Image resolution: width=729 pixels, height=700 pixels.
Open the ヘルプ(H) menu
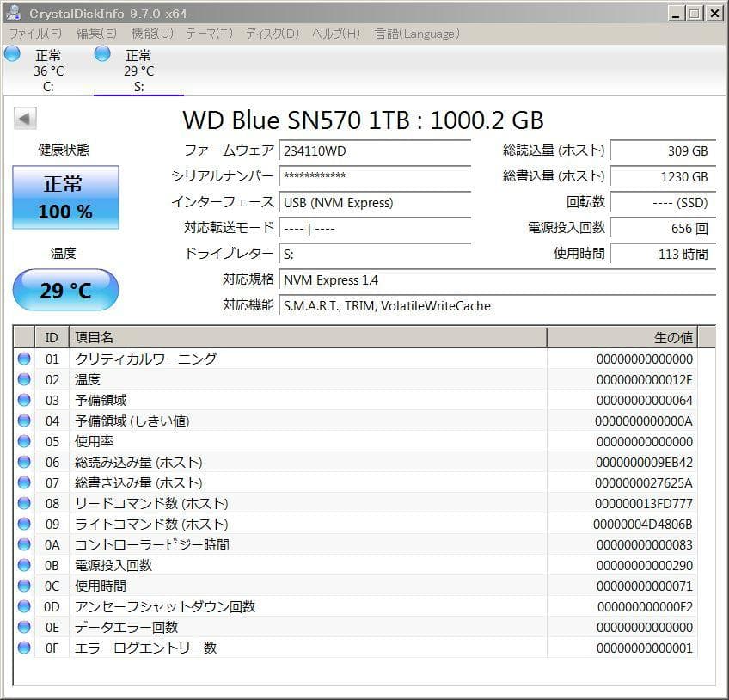pos(334,33)
